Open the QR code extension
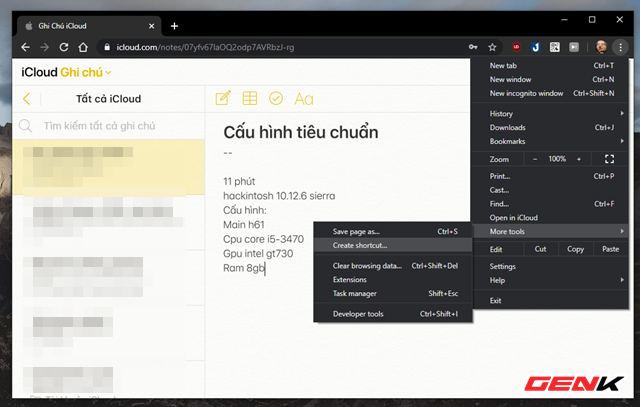The width and height of the screenshot is (640, 407). coord(555,47)
